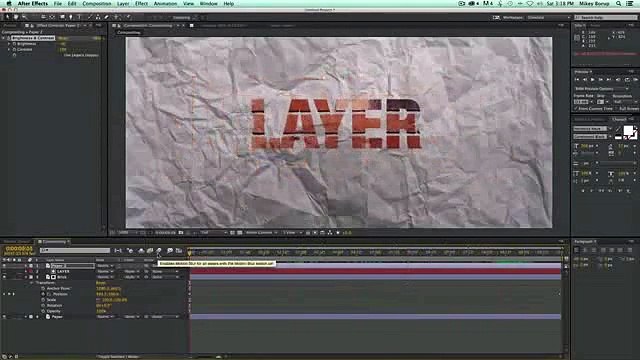Collapse the Transform group of Brick

click(31, 282)
